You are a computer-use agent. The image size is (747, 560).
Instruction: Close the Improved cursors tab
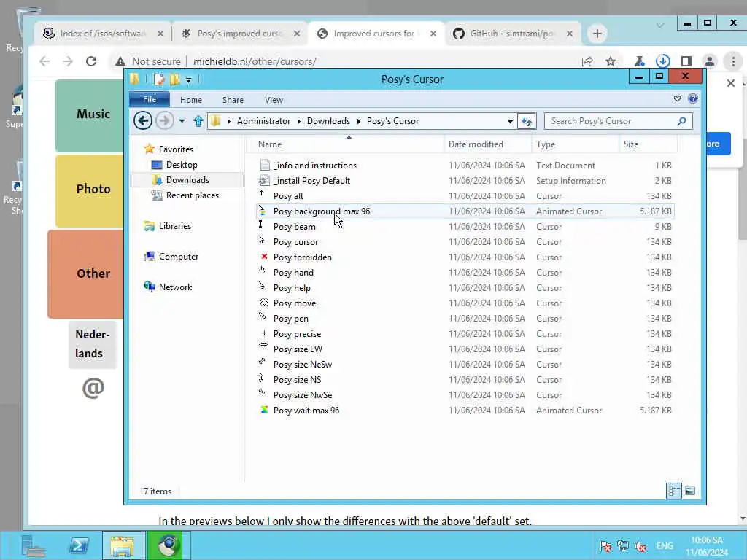(433, 34)
